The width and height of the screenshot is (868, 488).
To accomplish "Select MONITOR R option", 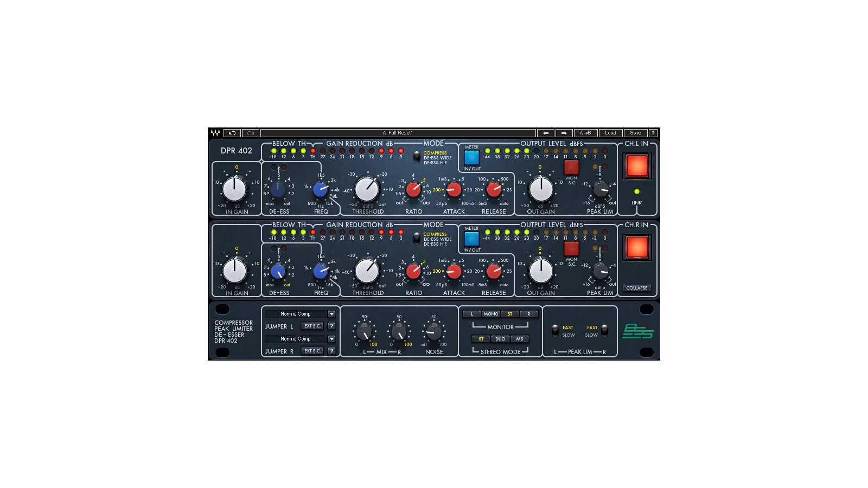I will pyautogui.click(x=529, y=314).
